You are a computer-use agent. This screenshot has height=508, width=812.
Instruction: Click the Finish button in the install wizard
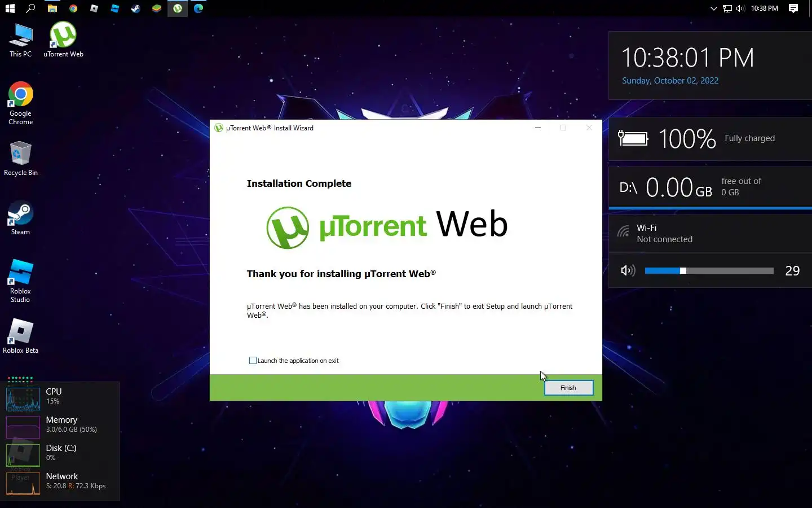pos(568,388)
